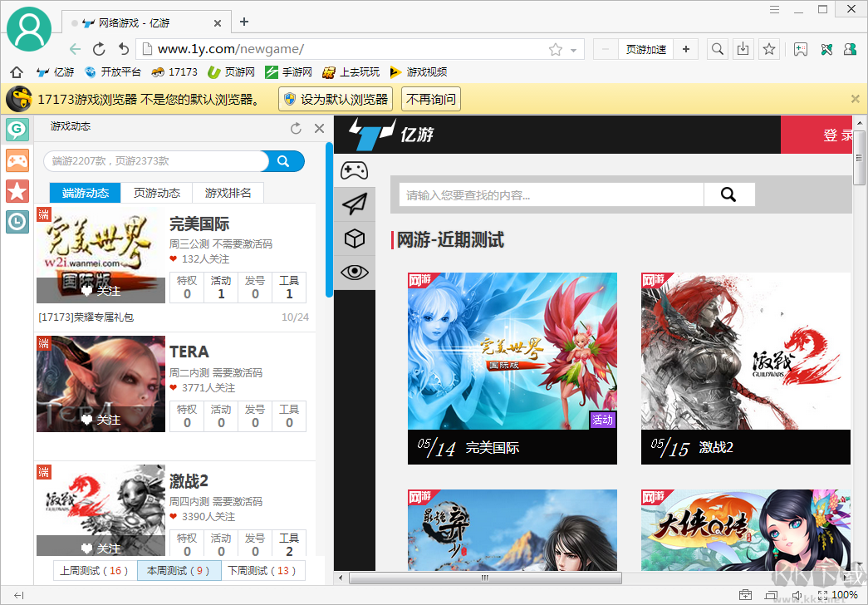Select 上周测试 (16) tab
Image resolution: width=868 pixels, height=605 pixels.
[95, 571]
